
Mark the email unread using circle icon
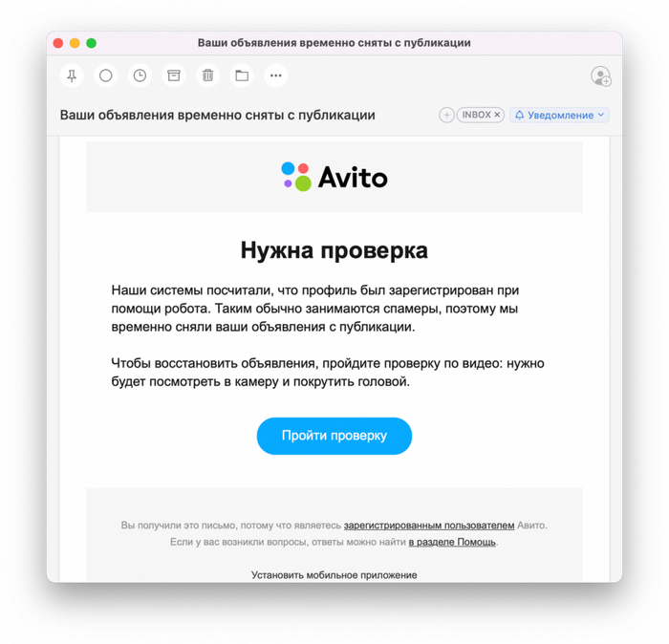(x=106, y=75)
